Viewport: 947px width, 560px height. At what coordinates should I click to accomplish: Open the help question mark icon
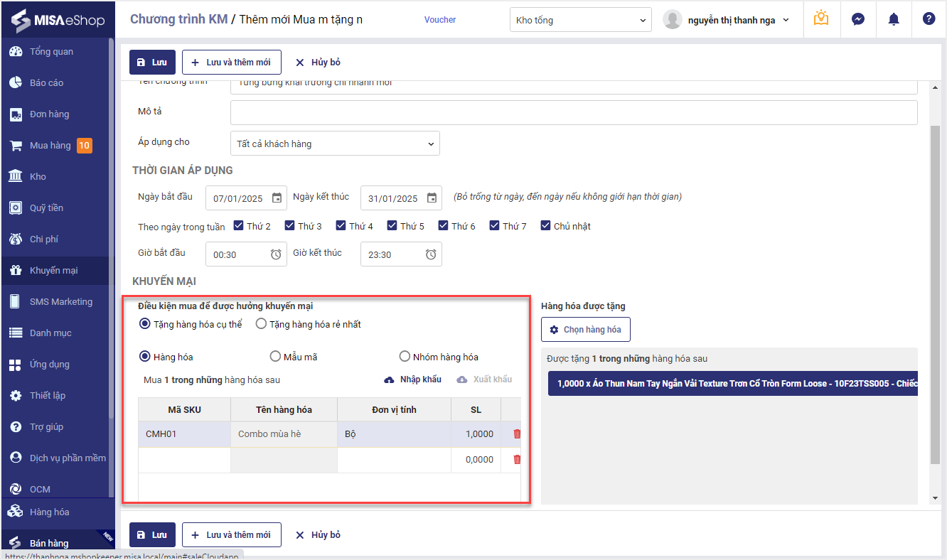(929, 19)
